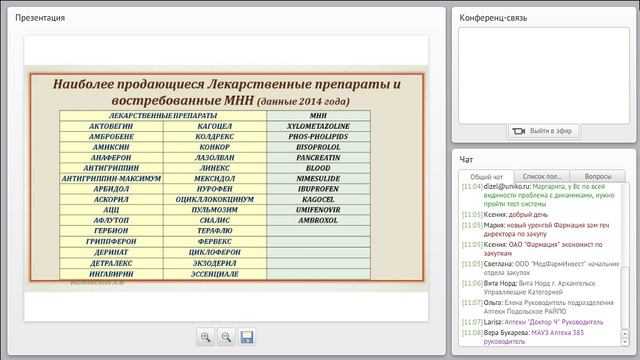
Task: Click the chat vertical scrollbar thumb
Action: coord(624,298)
